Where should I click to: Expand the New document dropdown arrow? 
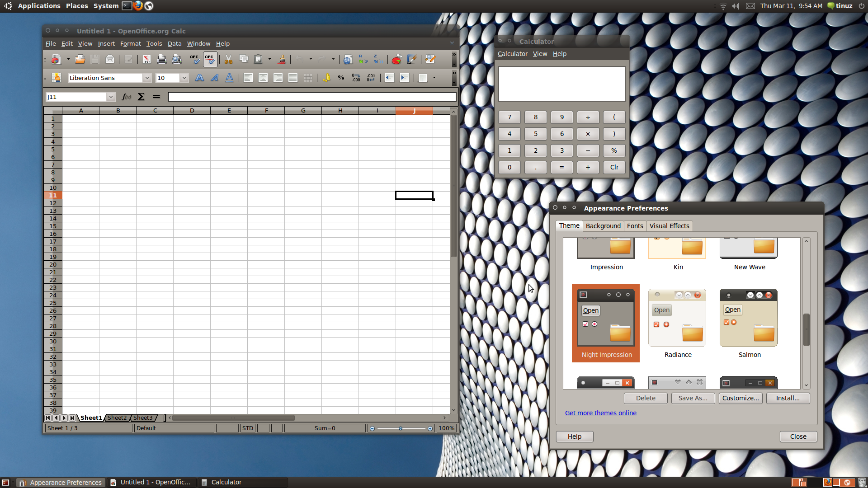tap(68, 59)
